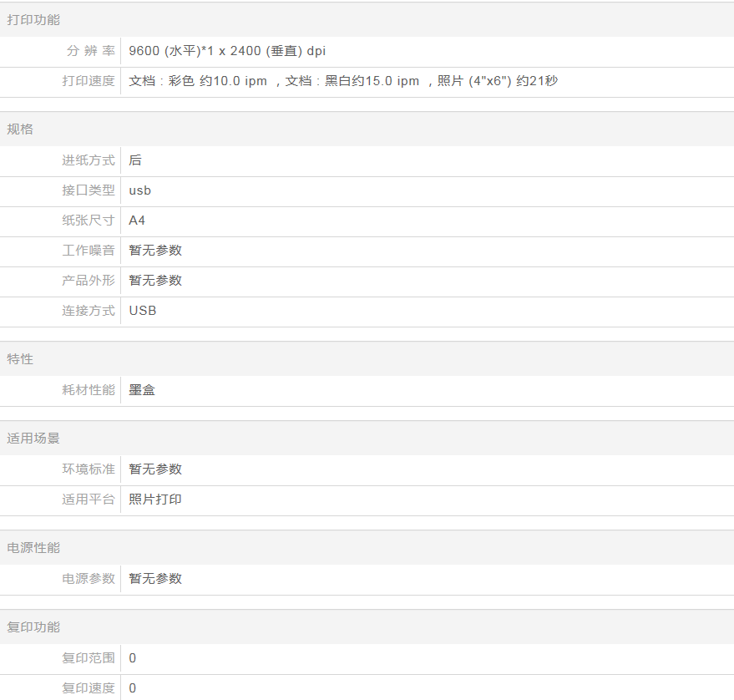The image size is (734, 700).
Task: Click the 电源参数 row label
Action: click(x=89, y=579)
